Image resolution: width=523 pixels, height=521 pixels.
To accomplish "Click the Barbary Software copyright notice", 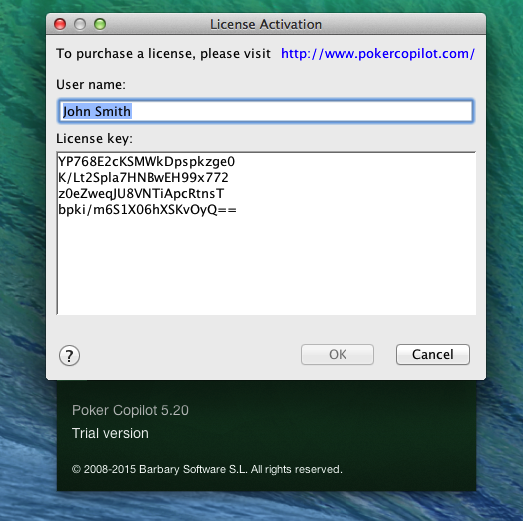I will tap(207, 469).
